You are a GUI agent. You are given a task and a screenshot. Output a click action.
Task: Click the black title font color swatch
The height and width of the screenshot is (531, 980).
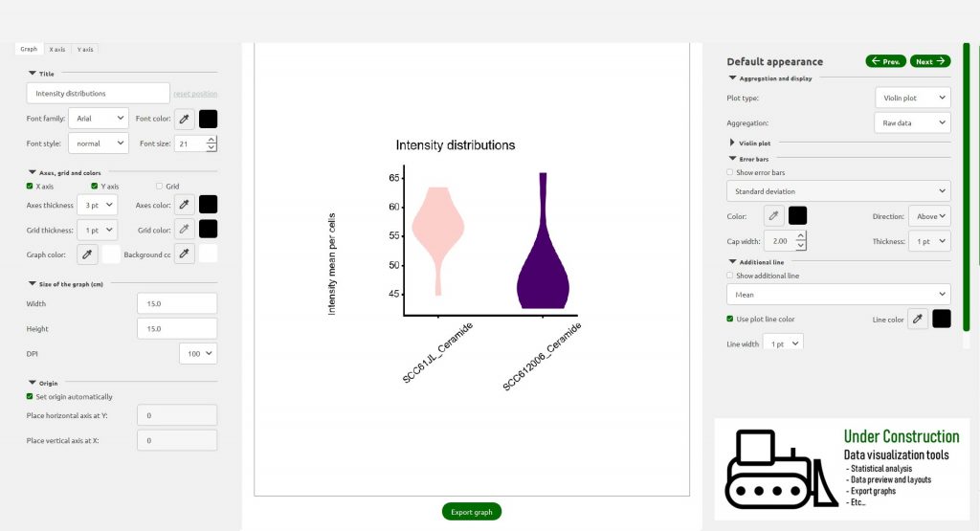[208, 119]
